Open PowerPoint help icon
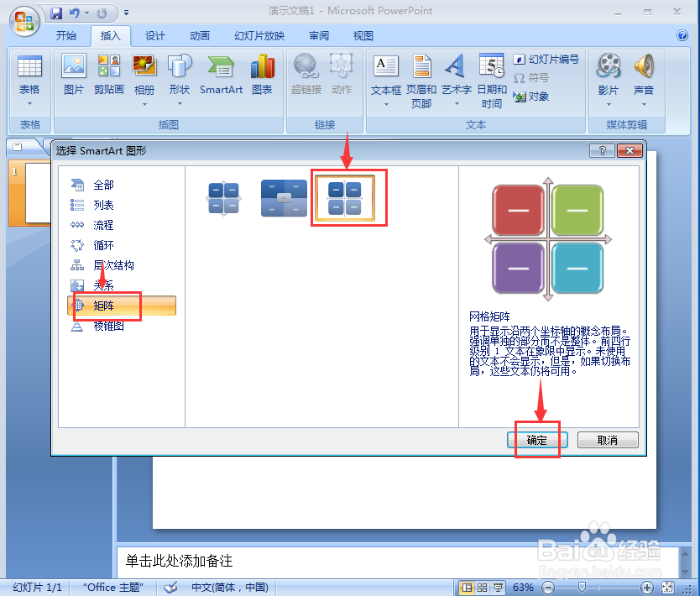The width and height of the screenshot is (700, 596). tap(682, 35)
